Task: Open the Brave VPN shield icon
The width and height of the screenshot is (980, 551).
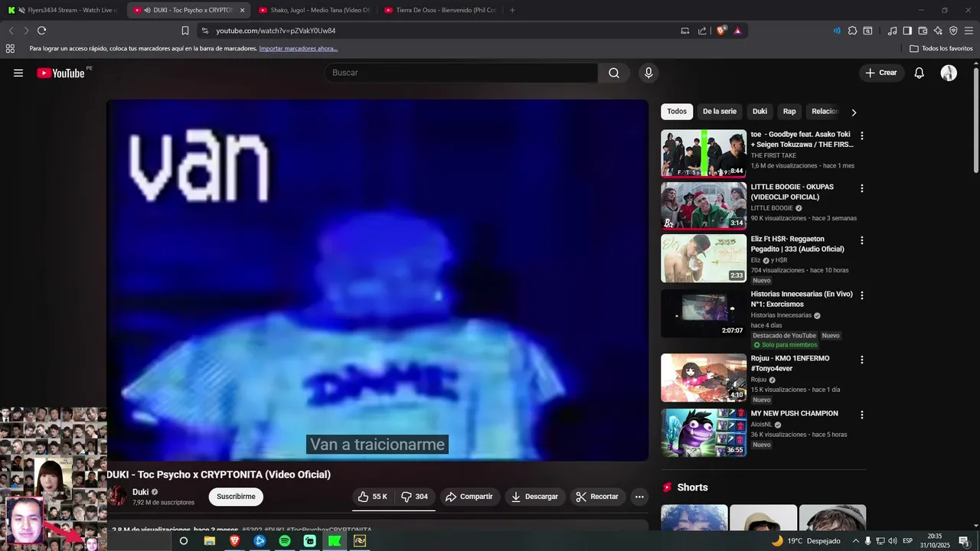Action: [953, 31]
